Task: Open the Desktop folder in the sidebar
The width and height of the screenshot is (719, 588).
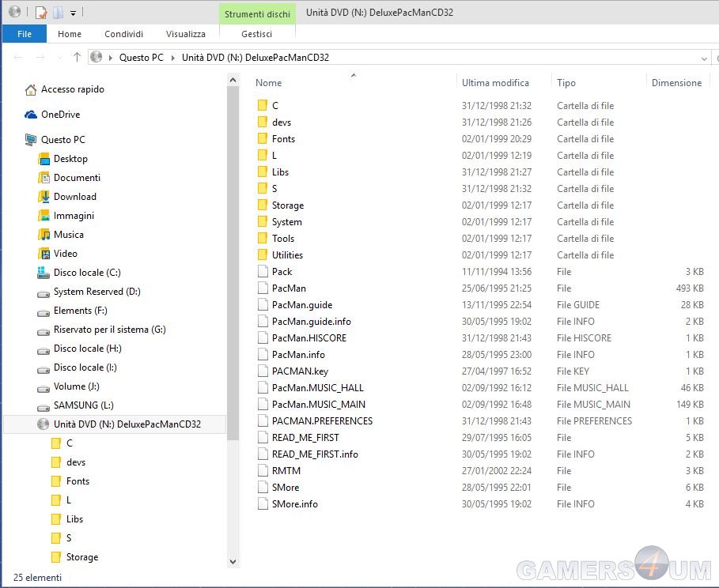Action: pos(70,159)
